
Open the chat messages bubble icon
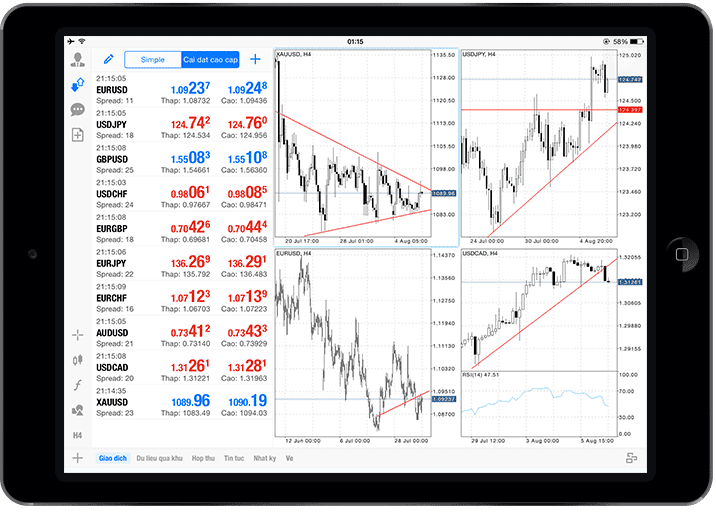78,110
